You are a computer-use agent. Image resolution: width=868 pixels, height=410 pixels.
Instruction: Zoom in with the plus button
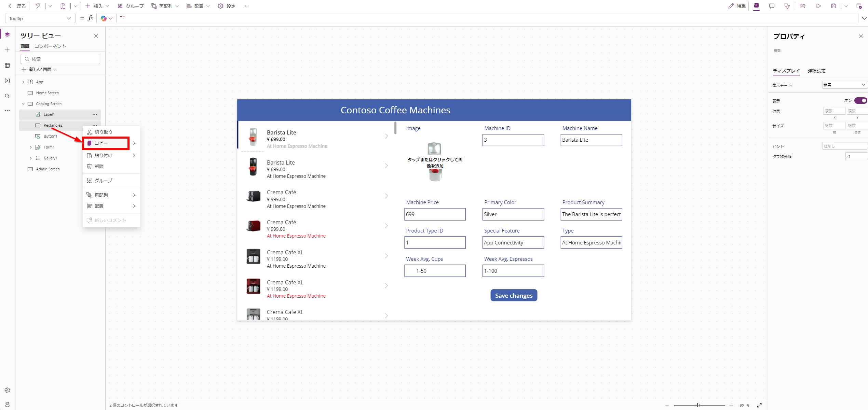[x=731, y=405]
